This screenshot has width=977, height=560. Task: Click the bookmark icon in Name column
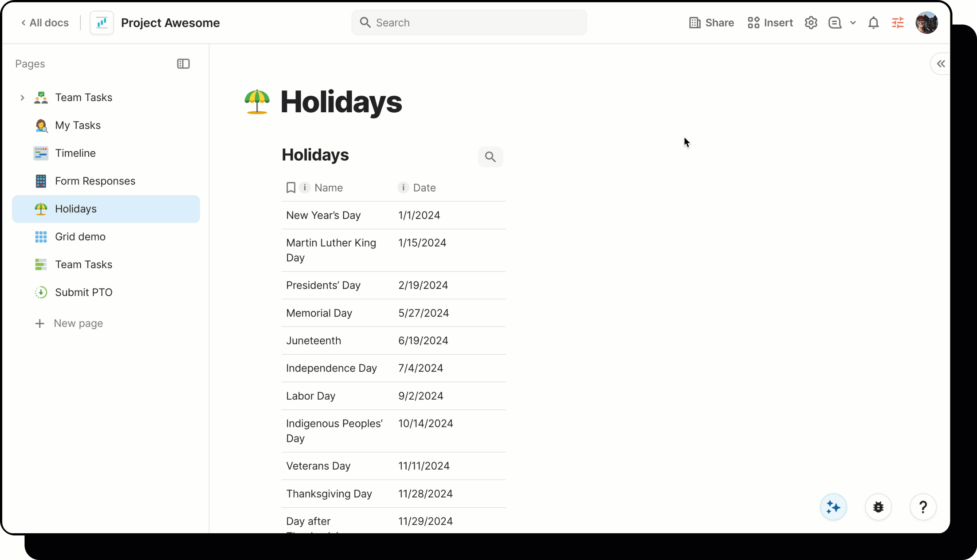(291, 188)
